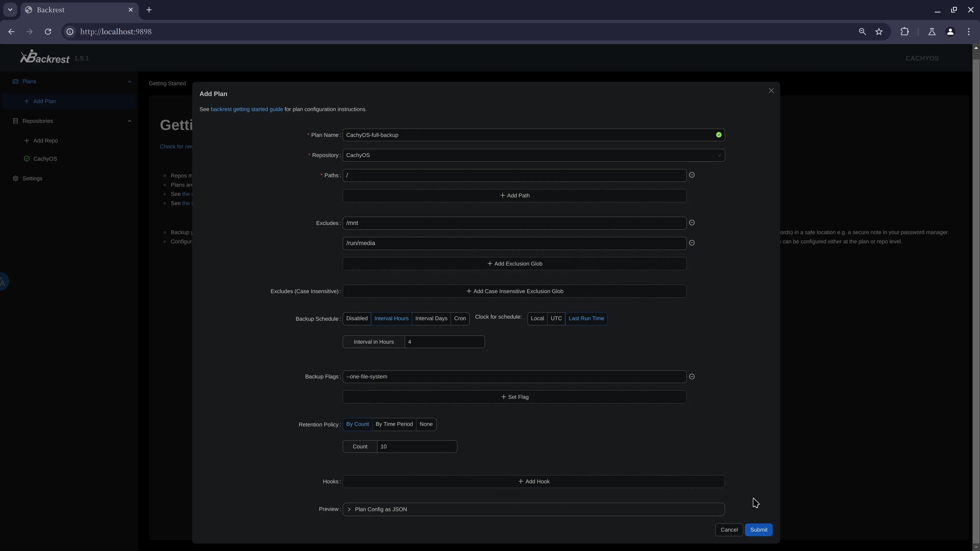The width and height of the screenshot is (980, 551).
Task: Remove the /mnt exclude entry
Action: 692,223
